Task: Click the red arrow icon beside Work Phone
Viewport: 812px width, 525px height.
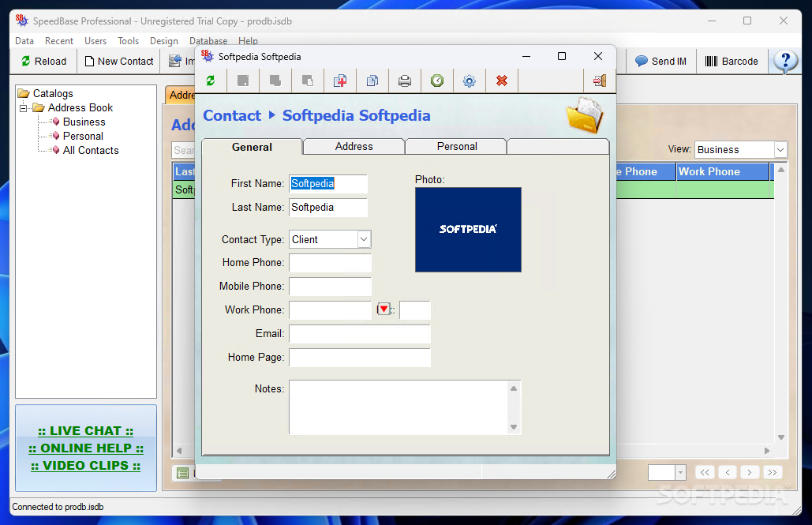Action: 384,309
